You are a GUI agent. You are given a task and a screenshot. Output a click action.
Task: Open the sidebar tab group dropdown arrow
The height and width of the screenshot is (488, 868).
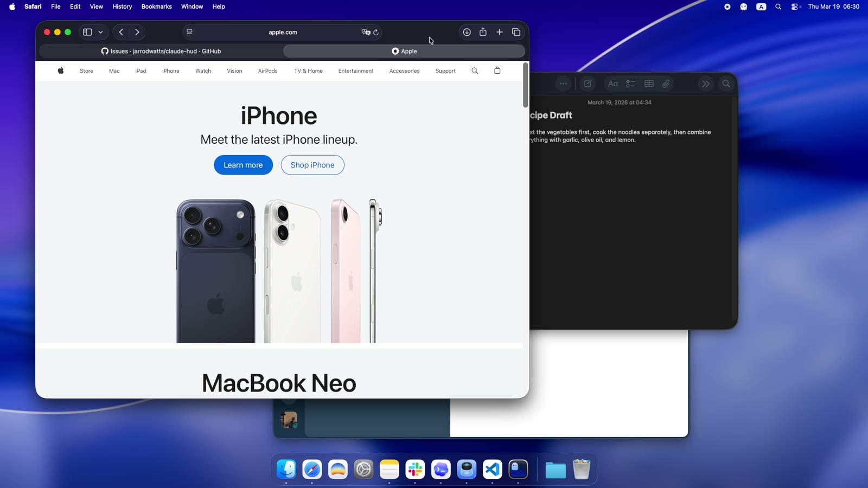pos(100,32)
